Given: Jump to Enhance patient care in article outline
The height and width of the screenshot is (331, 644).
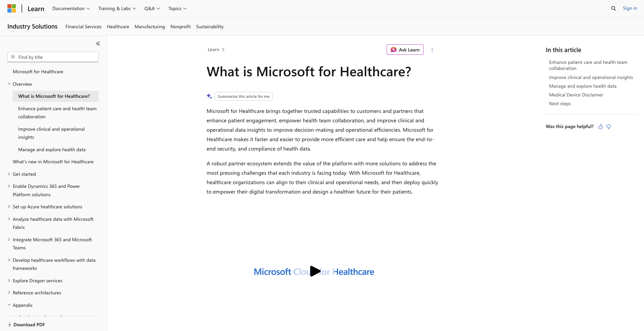Looking at the screenshot, I should (x=588, y=65).
